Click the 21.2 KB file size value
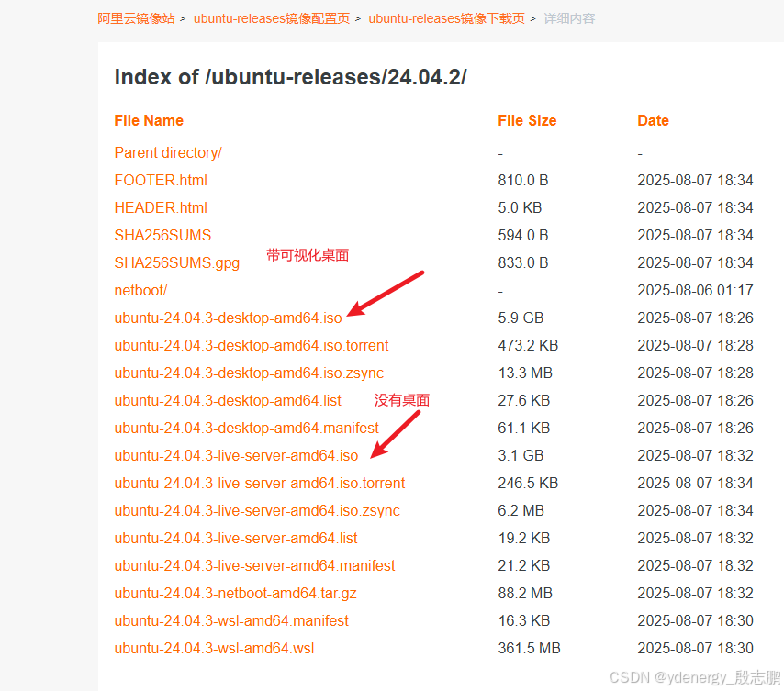Viewport: 784px width, 691px height. 524,565
